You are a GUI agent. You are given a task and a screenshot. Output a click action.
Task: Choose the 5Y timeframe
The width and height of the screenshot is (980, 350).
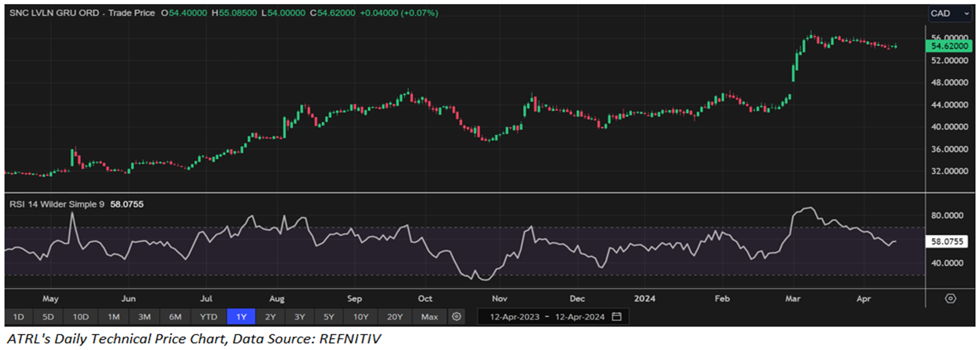328,316
